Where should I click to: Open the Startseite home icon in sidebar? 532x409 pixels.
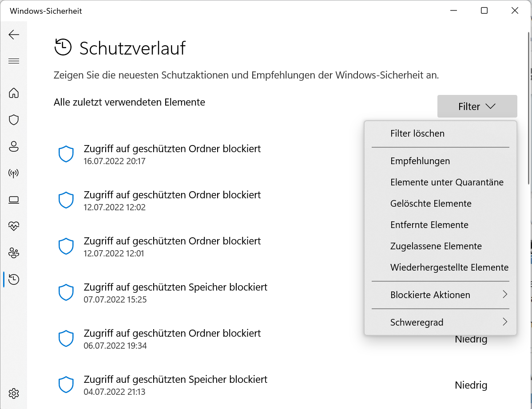pyautogui.click(x=14, y=93)
